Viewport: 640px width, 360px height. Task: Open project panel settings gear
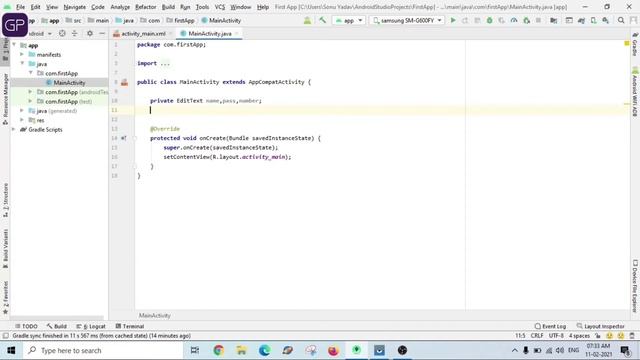tap(90, 33)
